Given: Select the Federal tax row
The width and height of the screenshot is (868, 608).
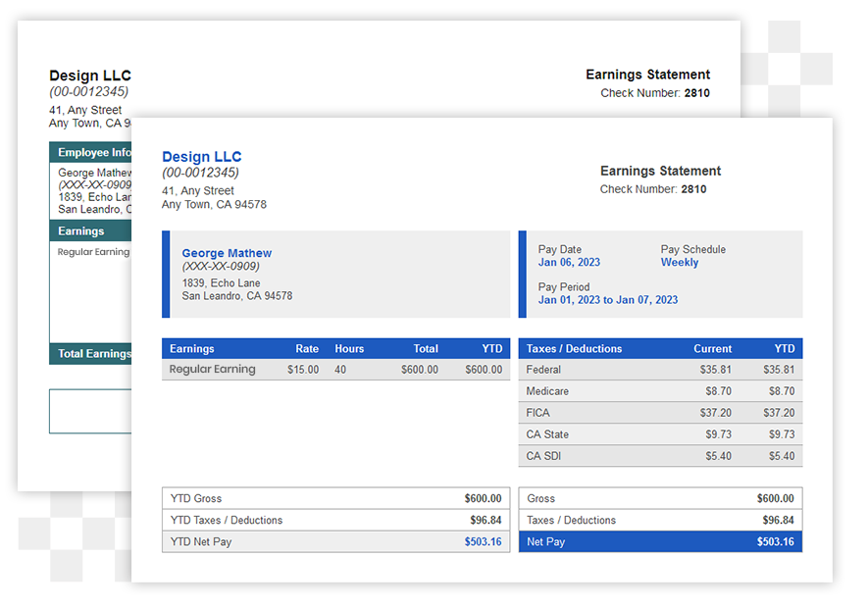Looking at the screenshot, I should (x=660, y=370).
